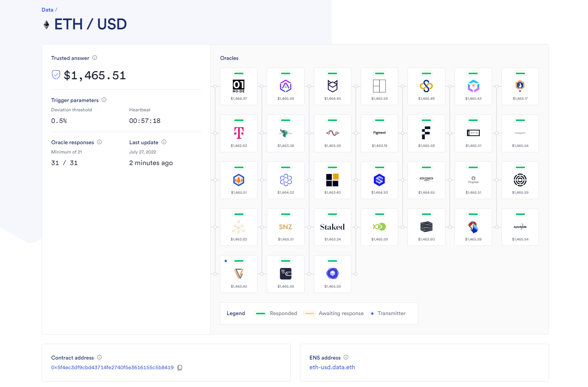
Task: Click the Staked oracle logo
Action: coord(332,227)
